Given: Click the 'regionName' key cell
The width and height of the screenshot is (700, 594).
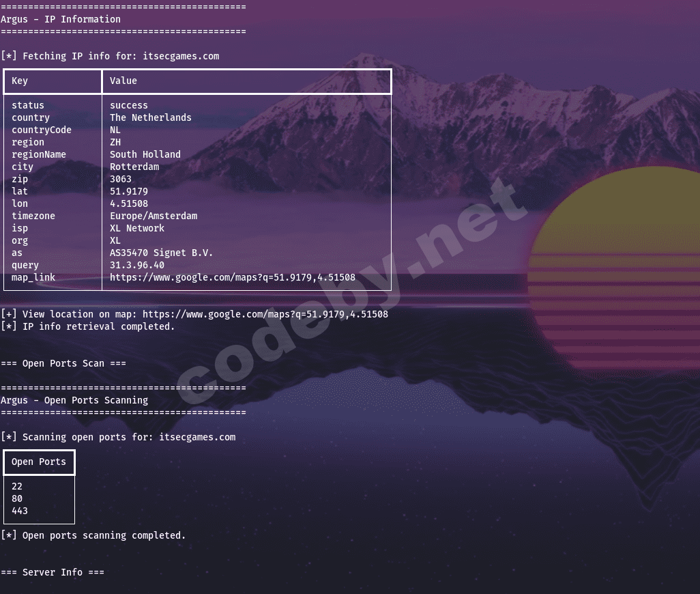Looking at the screenshot, I should tap(39, 154).
